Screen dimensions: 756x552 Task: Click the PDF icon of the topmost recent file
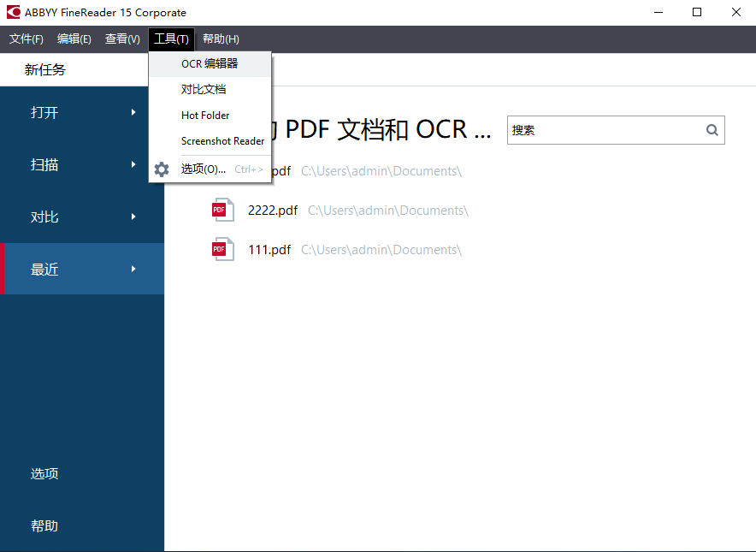point(222,170)
